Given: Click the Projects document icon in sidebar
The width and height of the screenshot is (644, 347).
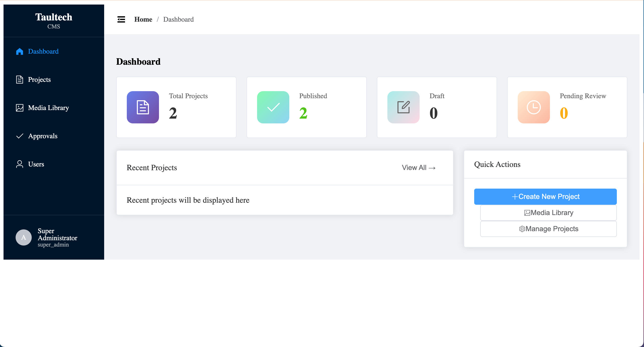Looking at the screenshot, I should 20,80.
